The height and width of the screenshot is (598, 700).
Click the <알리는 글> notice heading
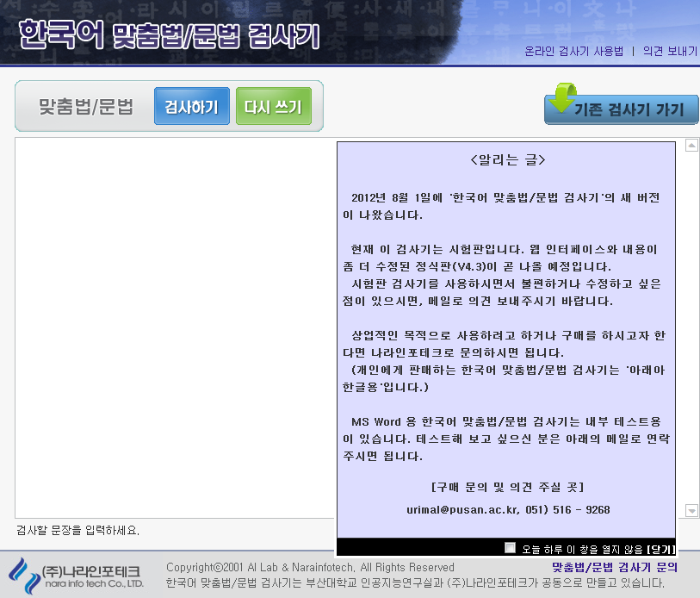pyautogui.click(x=507, y=160)
